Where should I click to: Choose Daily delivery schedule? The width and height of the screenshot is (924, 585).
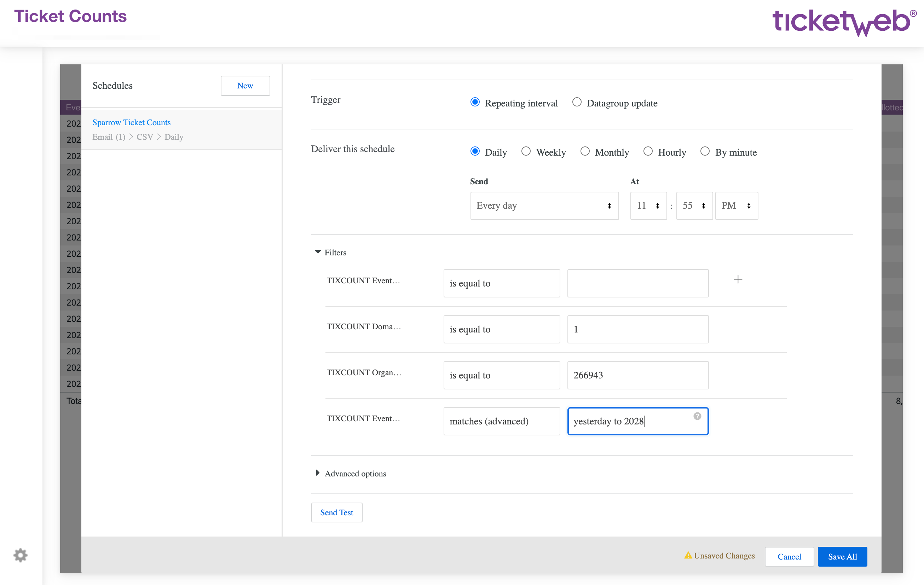[x=475, y=151]
